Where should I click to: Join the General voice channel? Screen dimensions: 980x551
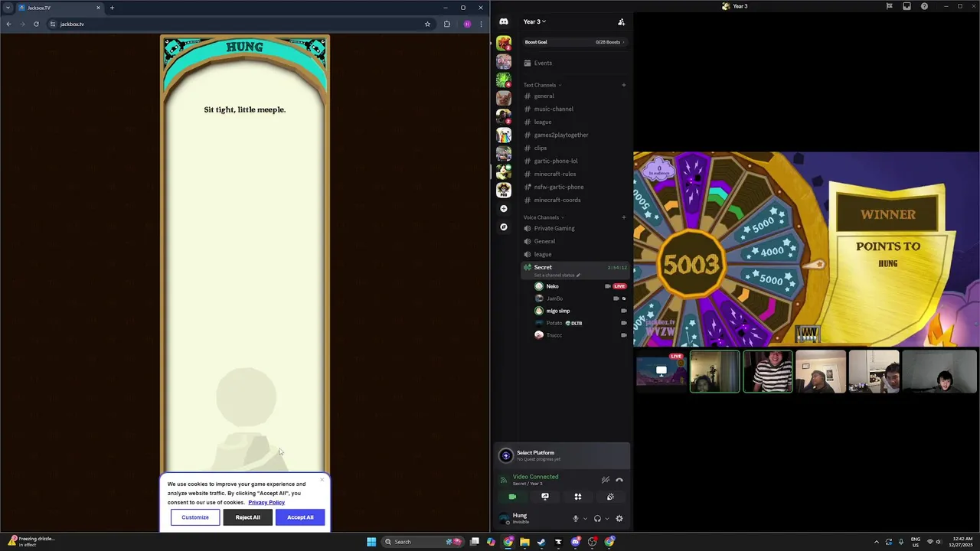tap(574, 241)
